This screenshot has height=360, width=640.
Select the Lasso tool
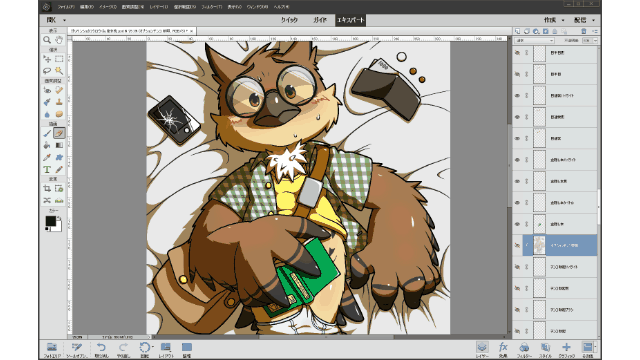click(x=47, y=71)
